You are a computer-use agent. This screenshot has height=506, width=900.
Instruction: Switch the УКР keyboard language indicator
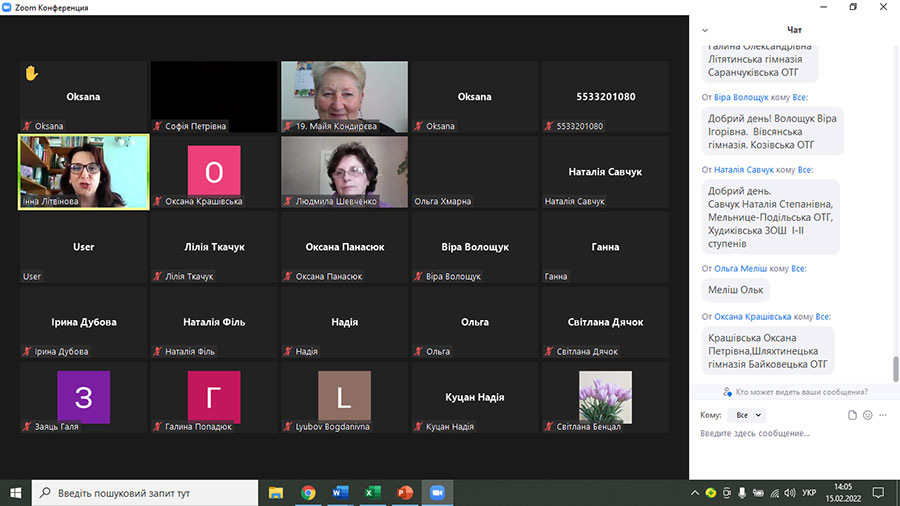click(x=809, y=493)
